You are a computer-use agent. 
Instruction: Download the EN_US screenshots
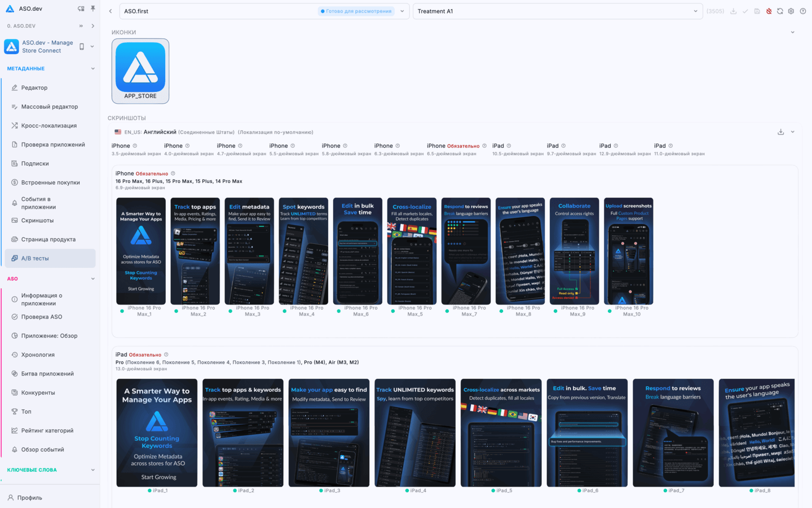point(780,131)
